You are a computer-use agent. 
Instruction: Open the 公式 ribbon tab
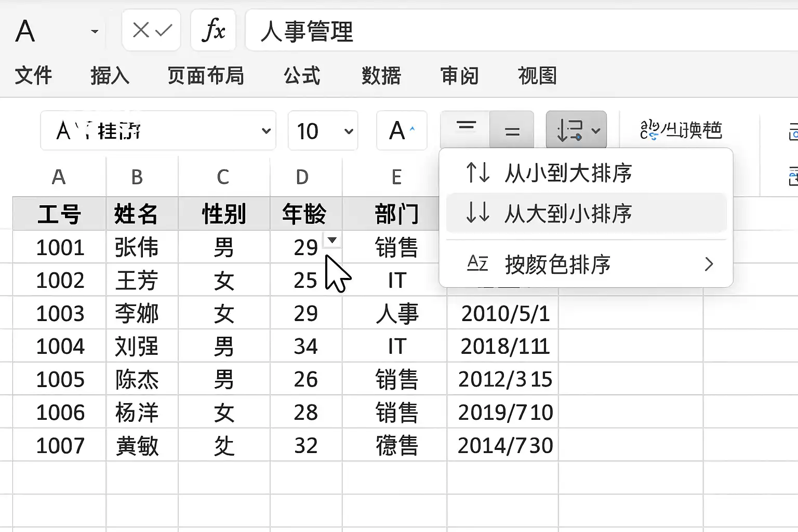[x=302, y=75]
